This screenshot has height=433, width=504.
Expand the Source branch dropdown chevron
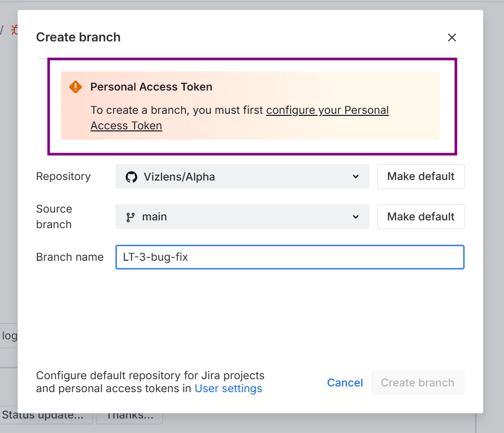[x=355, y=217]
